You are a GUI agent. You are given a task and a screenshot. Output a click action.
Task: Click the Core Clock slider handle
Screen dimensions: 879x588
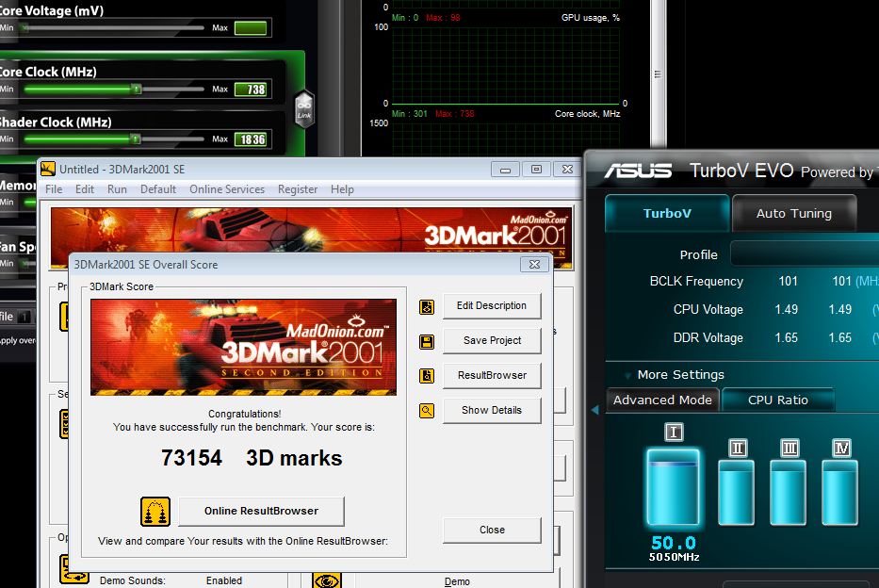coord(137,89)
